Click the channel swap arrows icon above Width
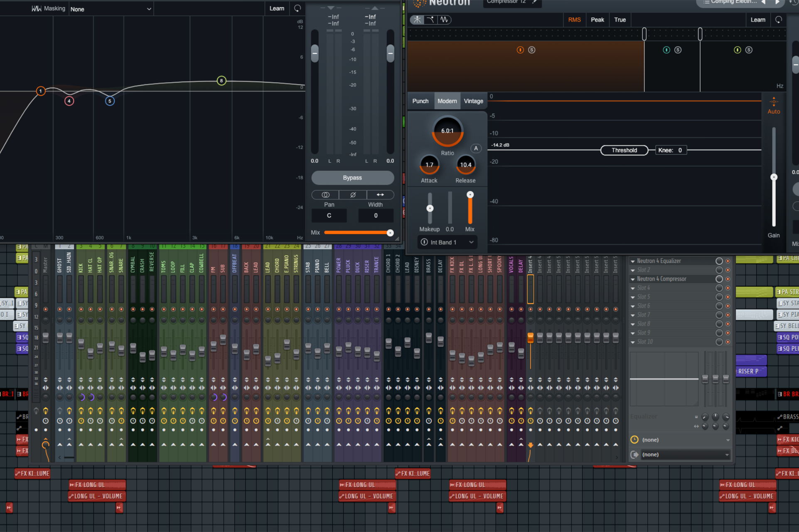Screen dimensions: 799x532 (x=380, y=195)
